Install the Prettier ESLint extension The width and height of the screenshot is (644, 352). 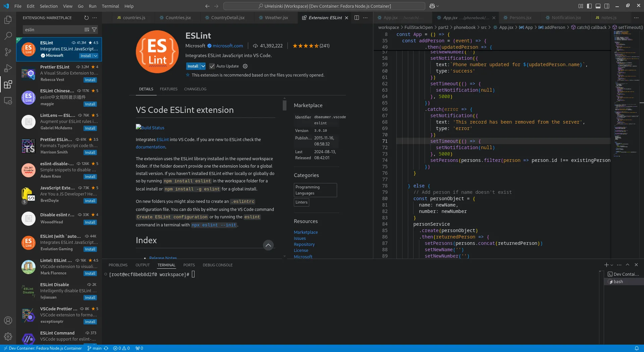(x=90, y=80)
